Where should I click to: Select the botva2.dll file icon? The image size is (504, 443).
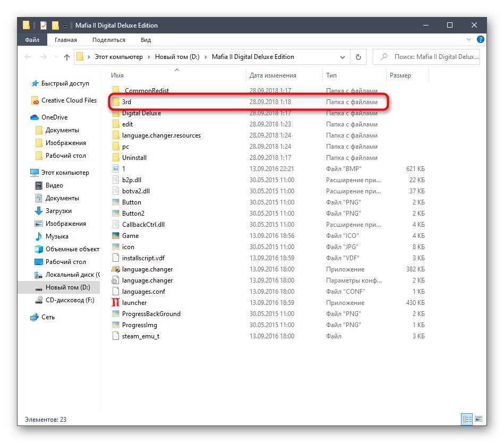click(116, 191)
